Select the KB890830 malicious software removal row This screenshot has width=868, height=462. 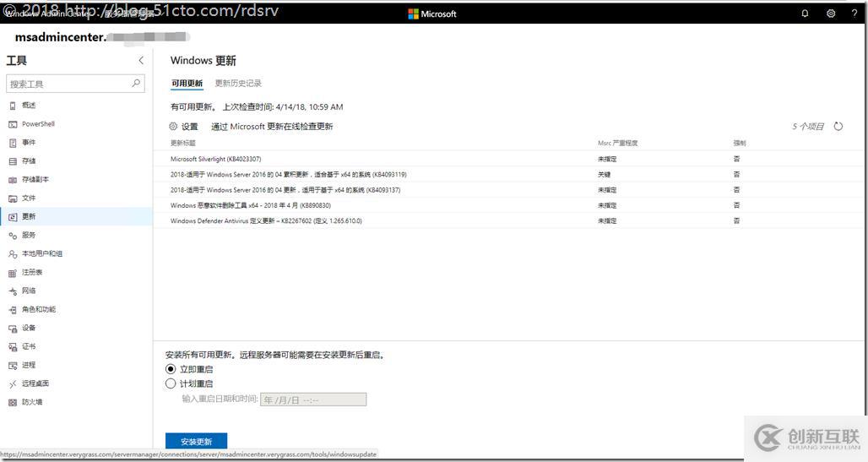point(509,205)
